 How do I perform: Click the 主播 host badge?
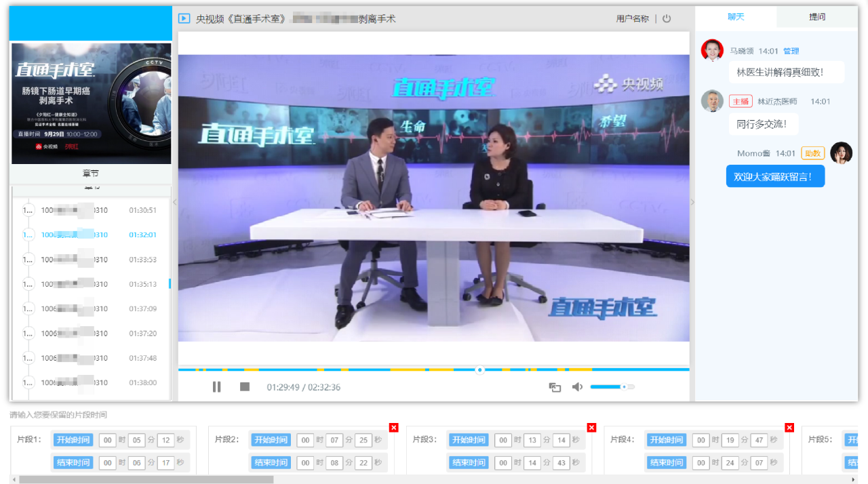[741, 102]
